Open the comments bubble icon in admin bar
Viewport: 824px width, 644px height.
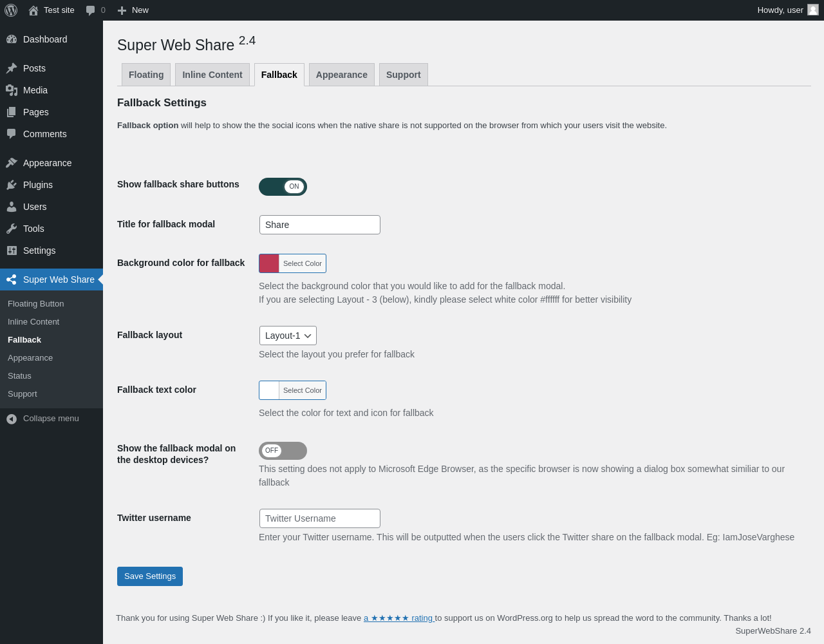click(x=90, y=10)
